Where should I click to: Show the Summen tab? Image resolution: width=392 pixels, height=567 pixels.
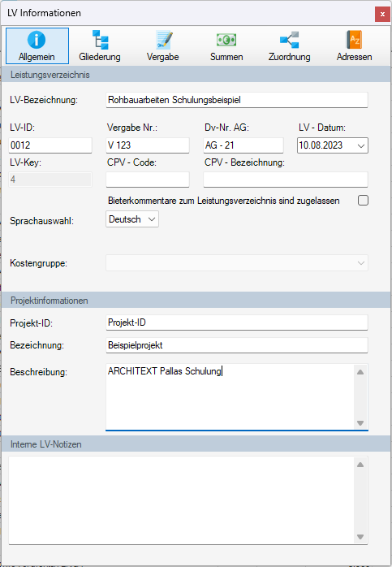pos(226,46)
